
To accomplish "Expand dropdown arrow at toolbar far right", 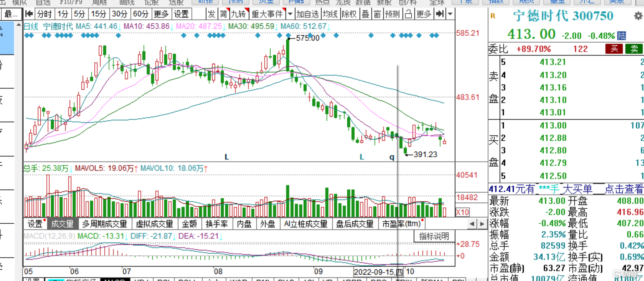I will tap(450, 14).
